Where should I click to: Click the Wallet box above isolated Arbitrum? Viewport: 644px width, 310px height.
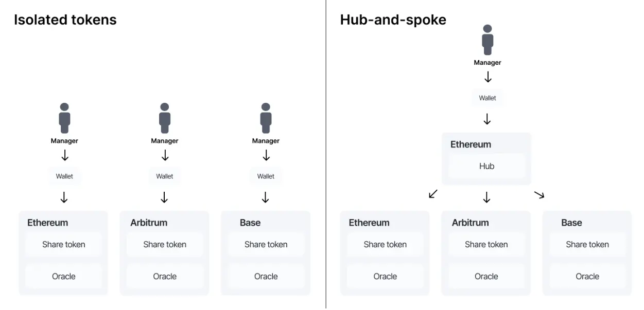pyautogui.click(x=165, y=176)
